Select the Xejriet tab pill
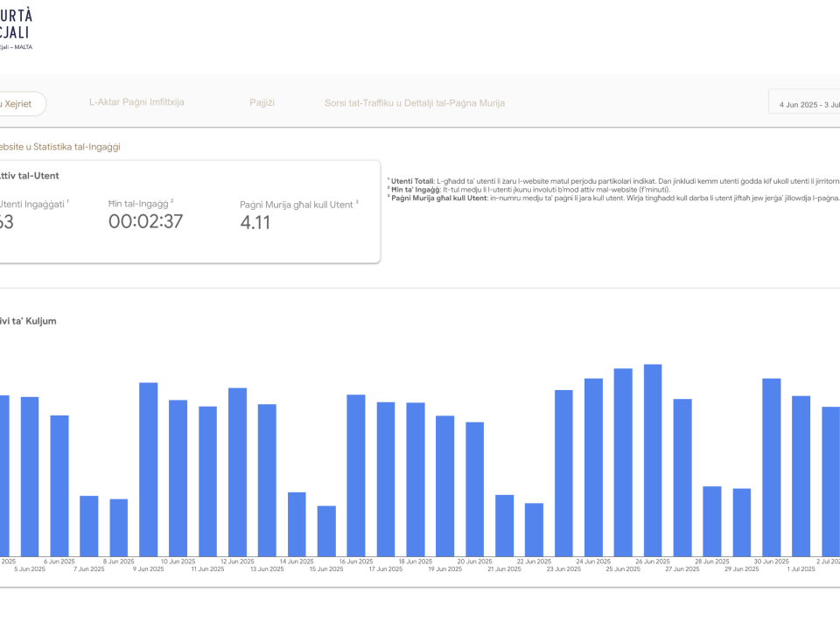This screenshot has height=628, width=840. [x=21, y=104]
